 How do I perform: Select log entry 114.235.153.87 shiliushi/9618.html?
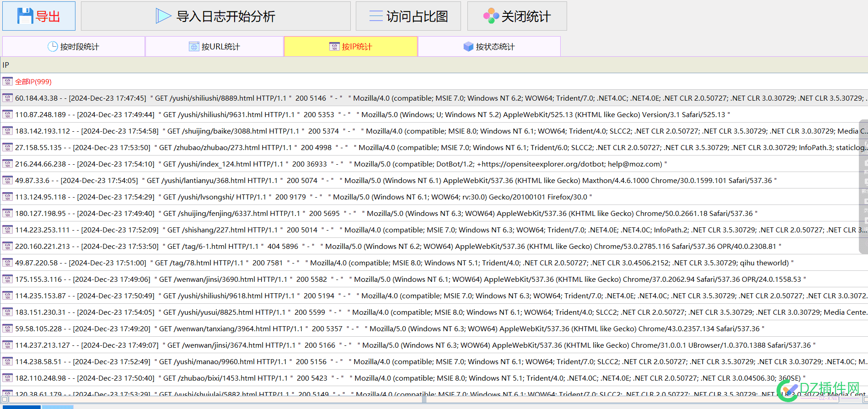click(434, 296)
